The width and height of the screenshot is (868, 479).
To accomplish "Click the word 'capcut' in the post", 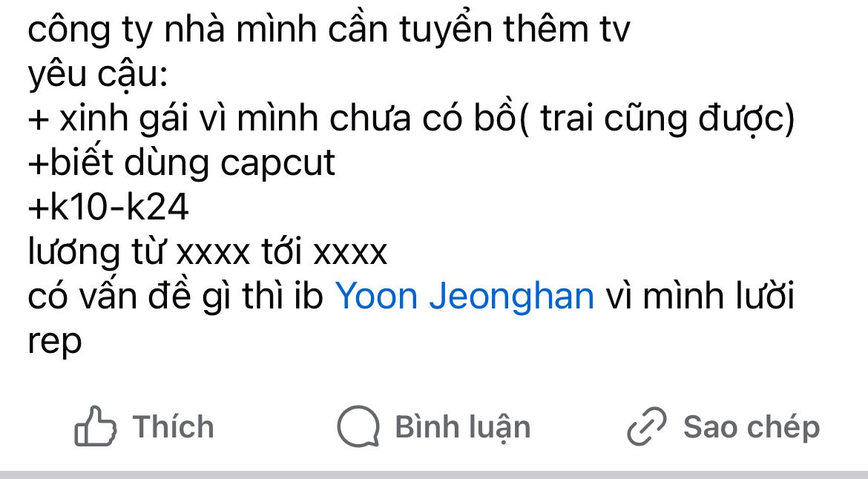I will (x=277, y=165).
